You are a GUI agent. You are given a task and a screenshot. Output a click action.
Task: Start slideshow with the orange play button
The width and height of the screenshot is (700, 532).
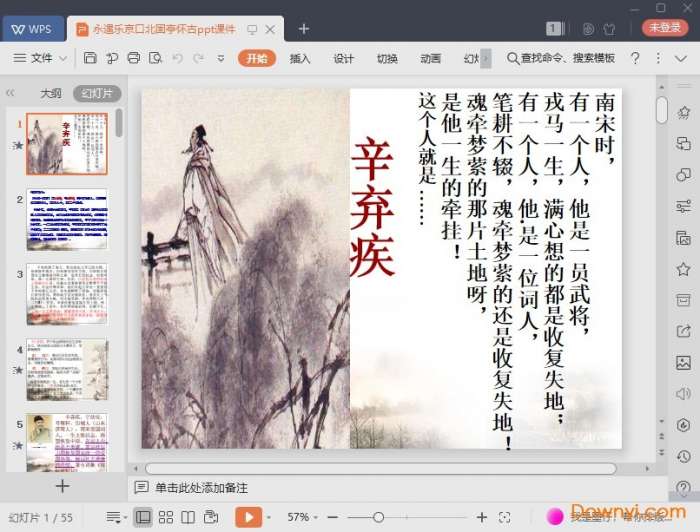(x=248, y=517)
